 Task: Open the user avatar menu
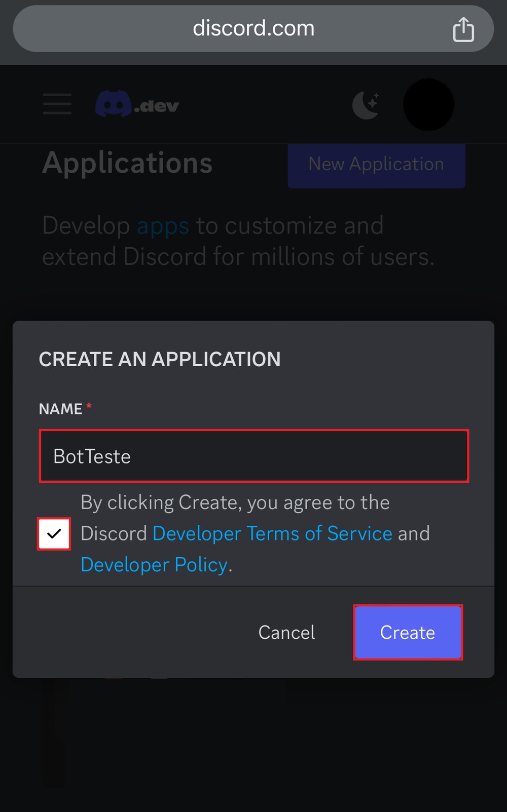pyautogui.click(x=428, y=104)
